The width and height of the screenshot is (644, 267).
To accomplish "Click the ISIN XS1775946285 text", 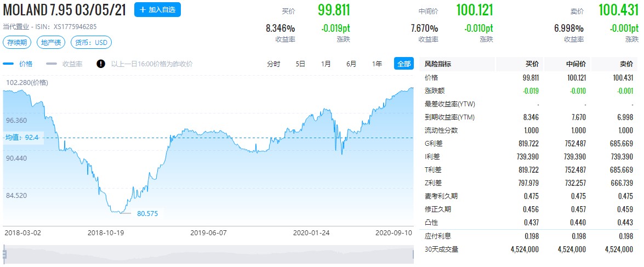I will pos(65,27).
